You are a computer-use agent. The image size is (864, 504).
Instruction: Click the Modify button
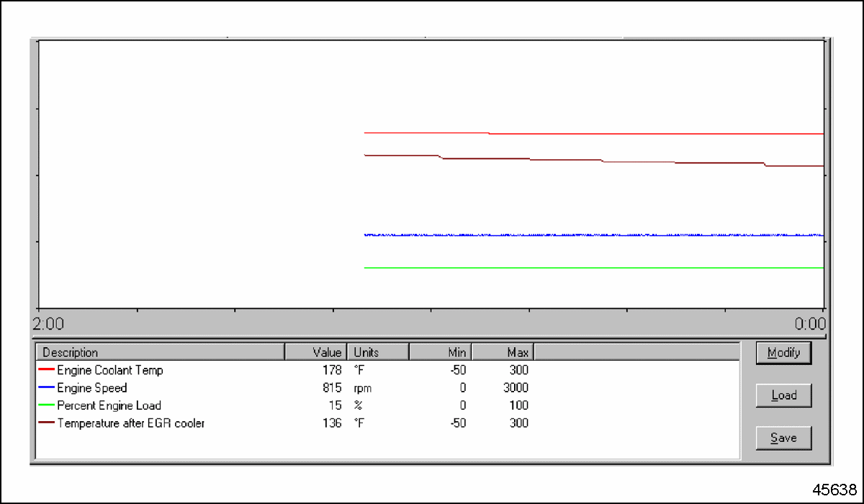tap(783, 352)
